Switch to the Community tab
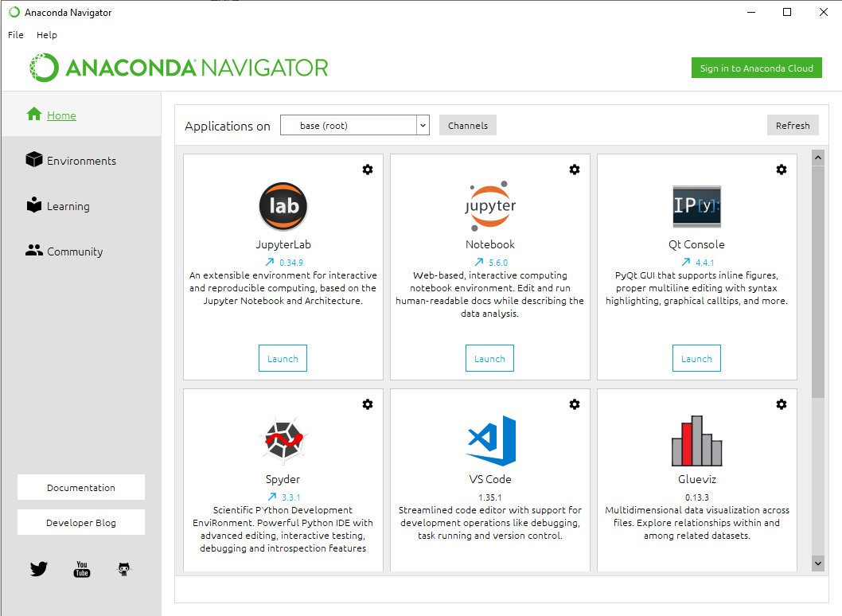The width and height of the screenshot is (842, 616). tap(81, 251)
